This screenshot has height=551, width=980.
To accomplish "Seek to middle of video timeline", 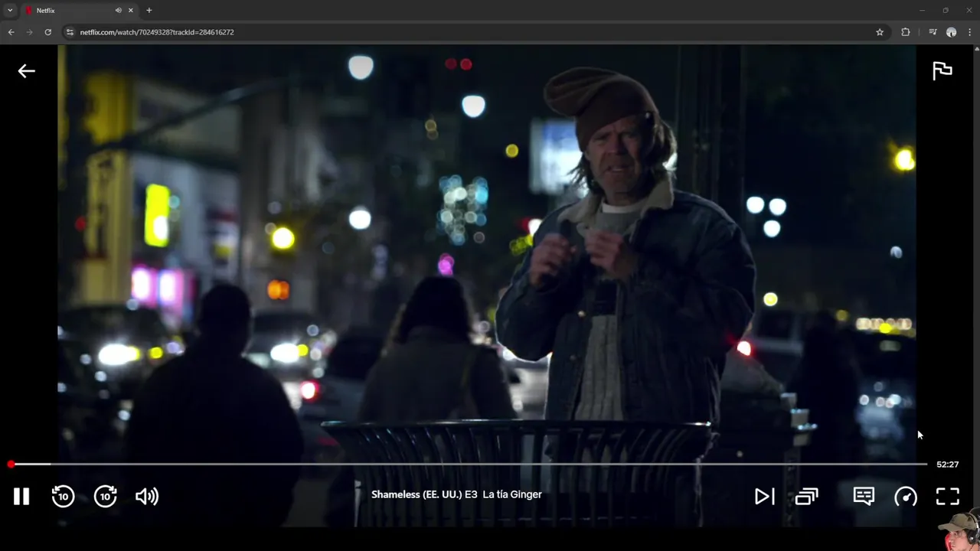I will (x=469, y=465).
